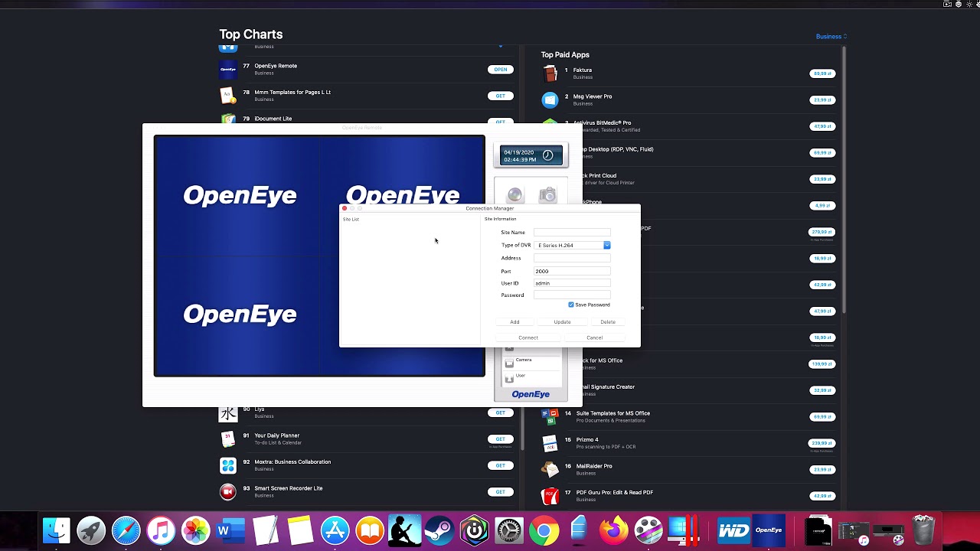The width and height of the screenshot is (980, 551).
Task: Open System Preferences from the Dock
Action: [509, 530]
